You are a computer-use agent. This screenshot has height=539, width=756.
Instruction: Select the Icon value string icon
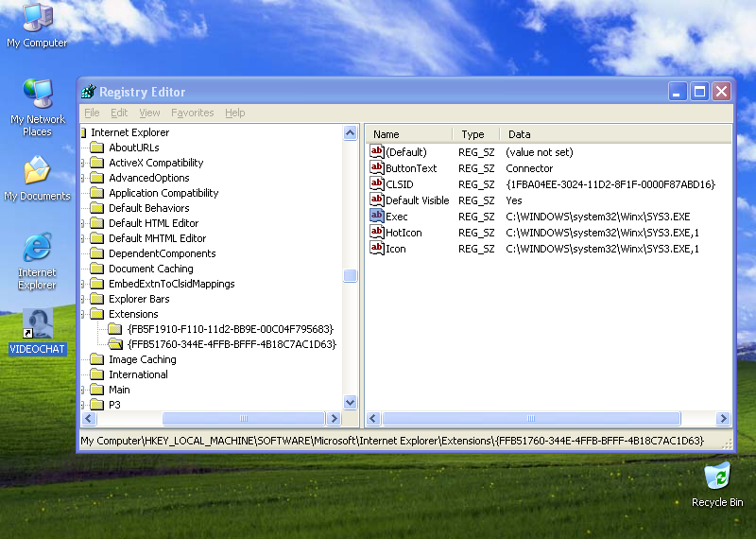tap(377, 248)
